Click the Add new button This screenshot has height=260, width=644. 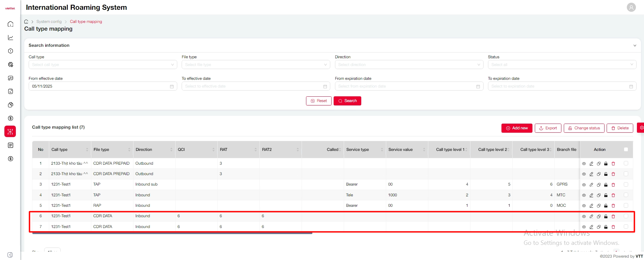click(517, 128)
